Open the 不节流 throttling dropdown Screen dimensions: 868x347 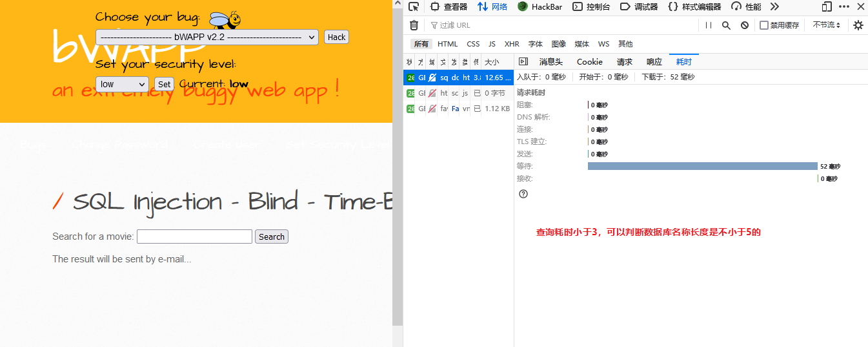coord(827,25)
